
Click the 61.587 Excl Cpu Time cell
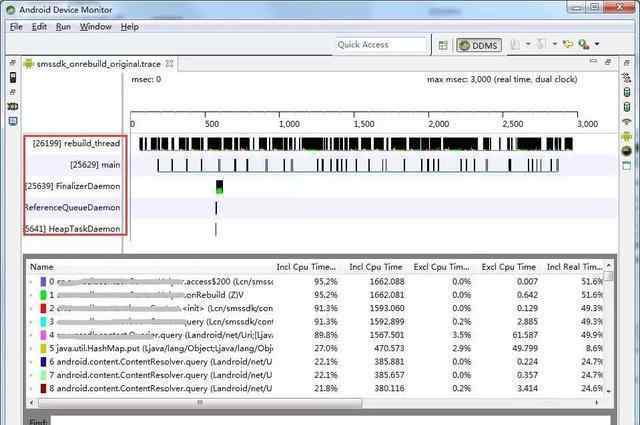click(x=525, y=335)
